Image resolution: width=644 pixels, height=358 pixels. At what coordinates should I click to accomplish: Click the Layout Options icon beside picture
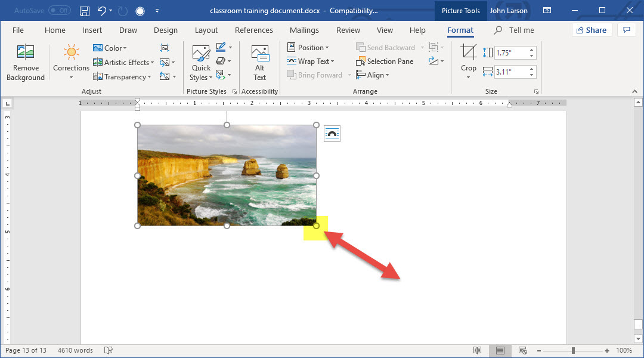pyautogui.click(x=332, y=134)
